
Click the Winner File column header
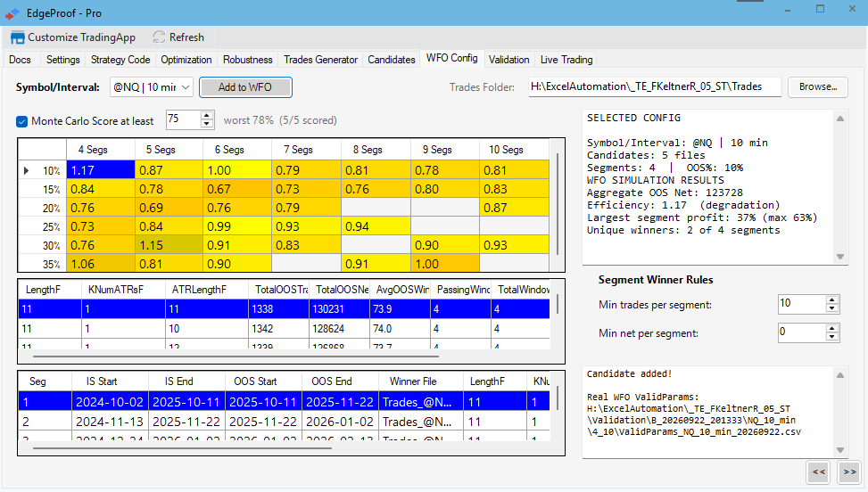421,381
